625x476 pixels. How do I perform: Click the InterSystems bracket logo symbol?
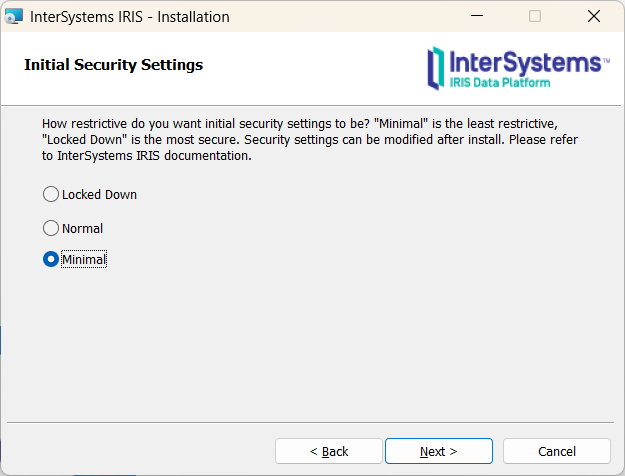tap(435, 66)
